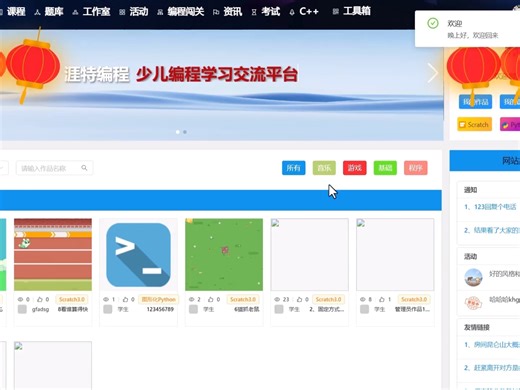Open the 工具箱 navigation item
Image resolution: width=520 pixels, height=390 pixels.
pyautogui.click(x=357, y=12)
